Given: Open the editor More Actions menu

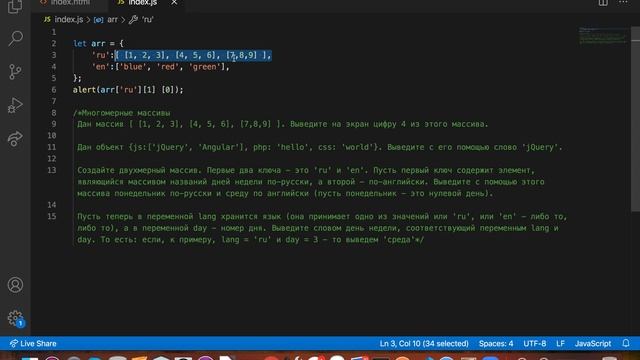Looking at the screenshot, I should [623, 3].
